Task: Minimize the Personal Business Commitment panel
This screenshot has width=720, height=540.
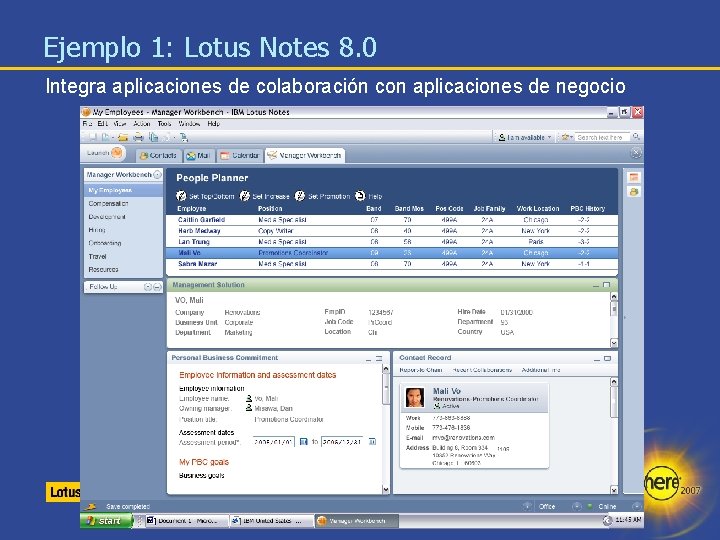Action: tap(368, 358)
